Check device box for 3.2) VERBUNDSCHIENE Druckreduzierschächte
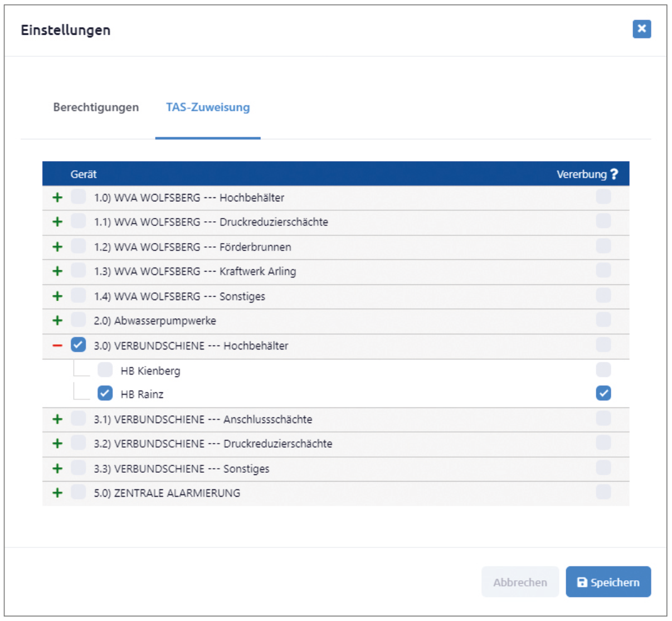Image resolution: width=672 pixels, height=621 pixels. click(78, 443)
